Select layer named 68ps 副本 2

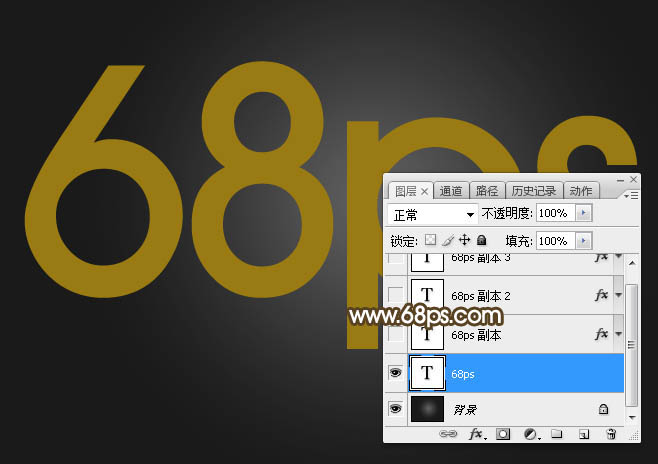point(481,296)
